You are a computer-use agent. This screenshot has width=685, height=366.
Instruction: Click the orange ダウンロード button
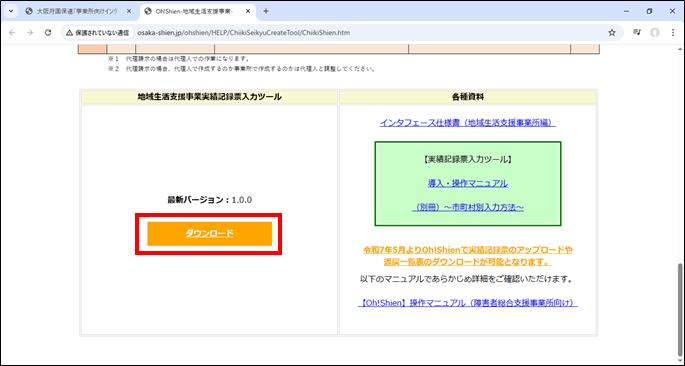[x=210, y=234]
